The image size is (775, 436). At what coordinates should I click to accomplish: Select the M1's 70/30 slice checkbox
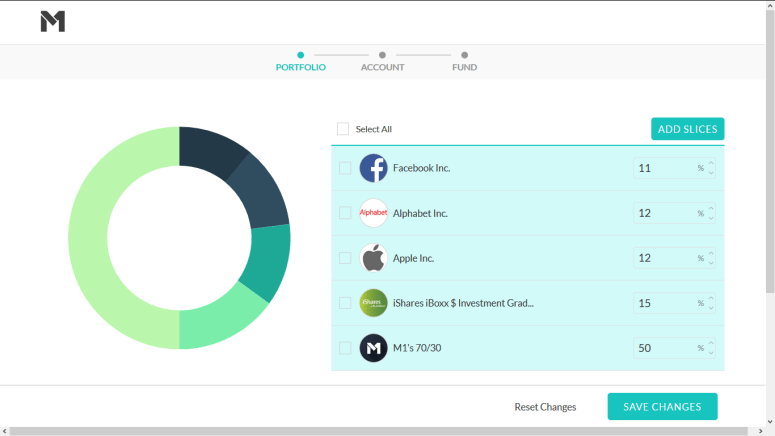point(345,348)
